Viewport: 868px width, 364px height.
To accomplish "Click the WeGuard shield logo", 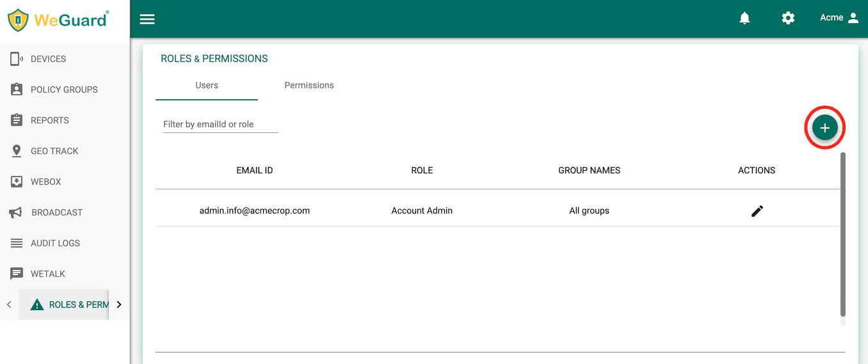I will pos(18,20).
